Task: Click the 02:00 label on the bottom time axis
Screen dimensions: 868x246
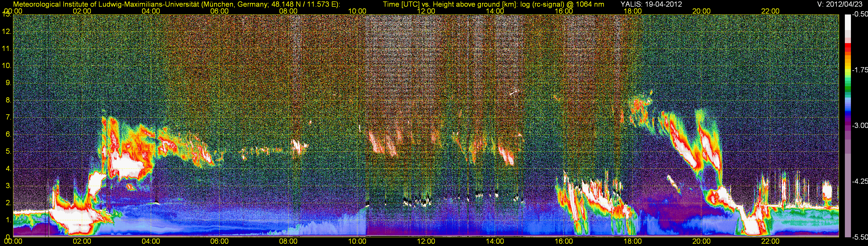Action: pos(82,241)
